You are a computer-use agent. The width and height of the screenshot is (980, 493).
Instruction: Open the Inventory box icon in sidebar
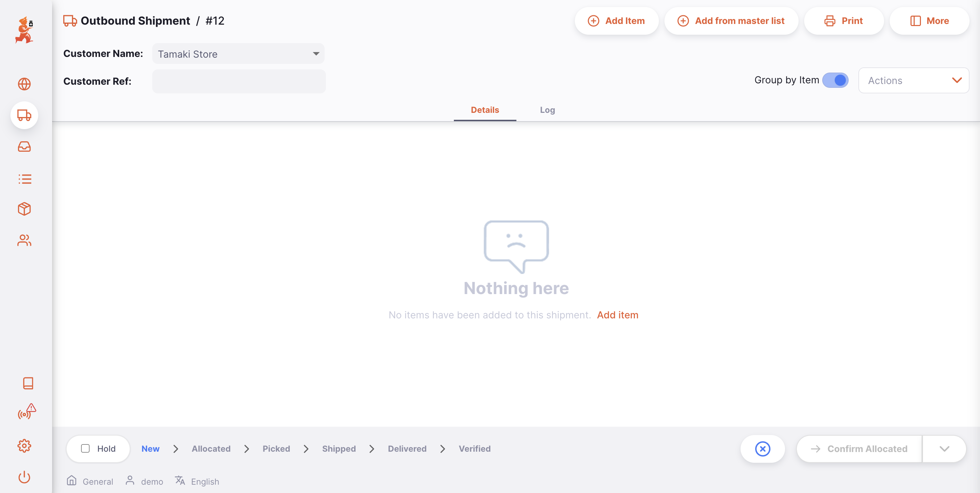[x=24, y=209]
